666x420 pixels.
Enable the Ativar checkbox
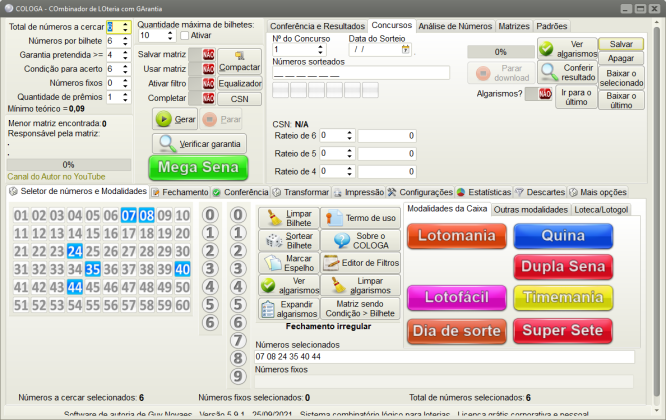click(x=184, y=36)
